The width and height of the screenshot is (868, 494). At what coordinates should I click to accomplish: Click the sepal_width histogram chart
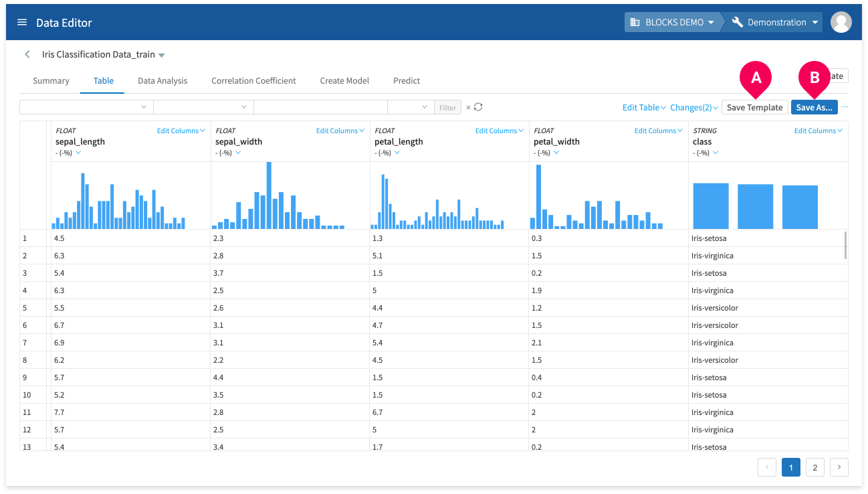278,195
